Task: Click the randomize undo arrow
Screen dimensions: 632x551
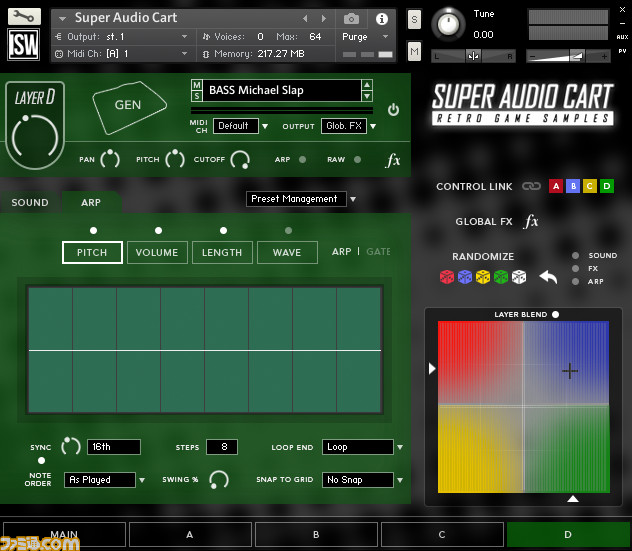Action: click(548, 277)
